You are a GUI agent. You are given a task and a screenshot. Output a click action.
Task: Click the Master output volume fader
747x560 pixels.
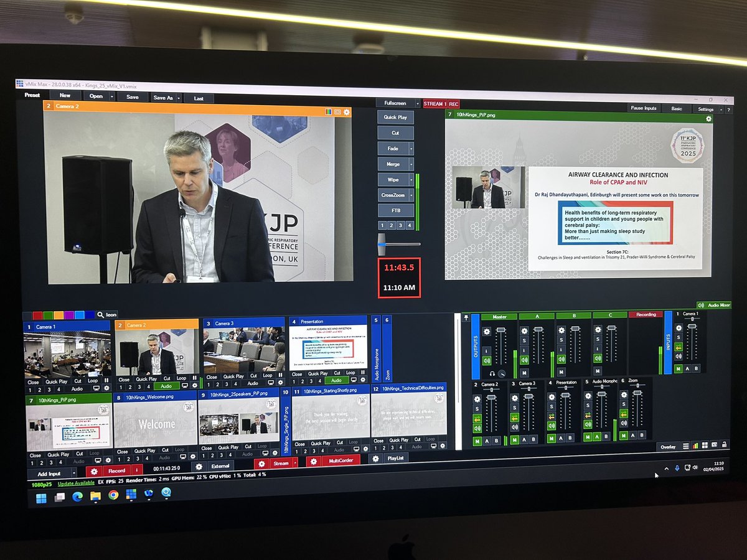click(x=501, y=330)
